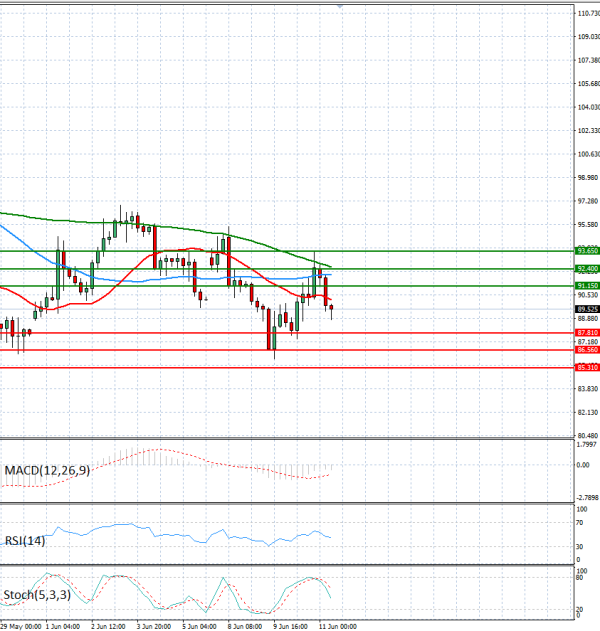The image size is (600, 631).
Task: Select the MACD(12,26,9) indicator label
Action: pyautogui.click(x=47, y=470)
